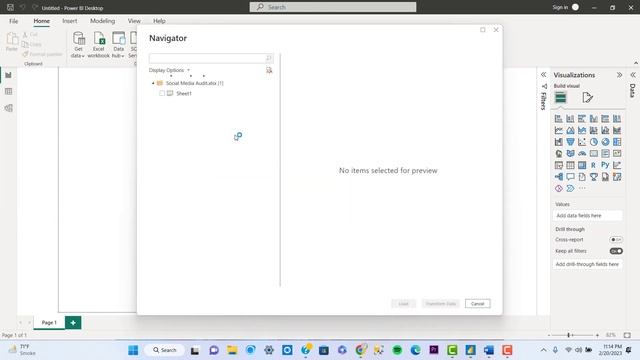Select the Pie chart visual
This screenshot has height=360, width=640.
point(594,142)
